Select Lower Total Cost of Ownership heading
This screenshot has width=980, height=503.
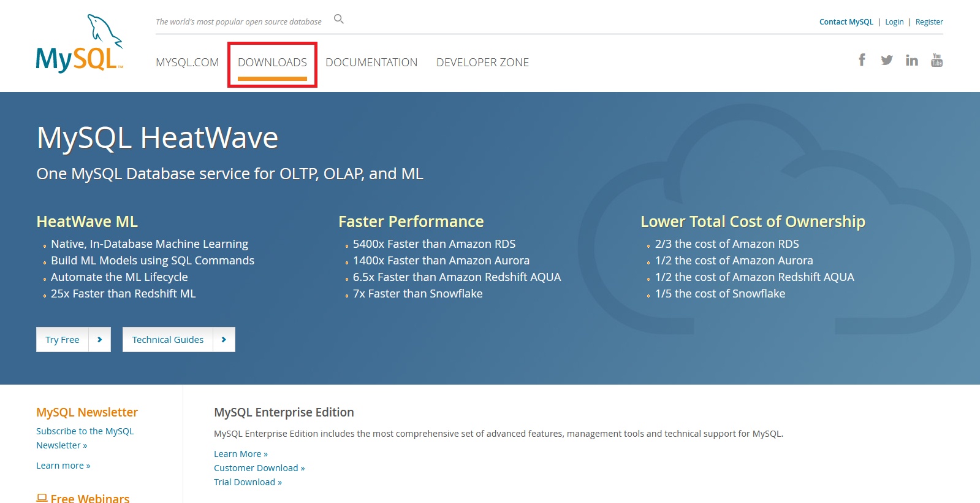(753, 221)
